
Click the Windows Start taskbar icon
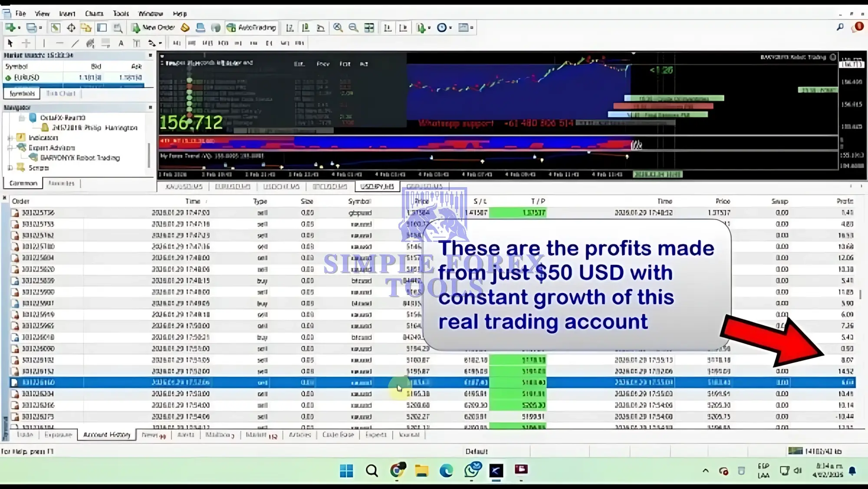click(x=346, y=470)
